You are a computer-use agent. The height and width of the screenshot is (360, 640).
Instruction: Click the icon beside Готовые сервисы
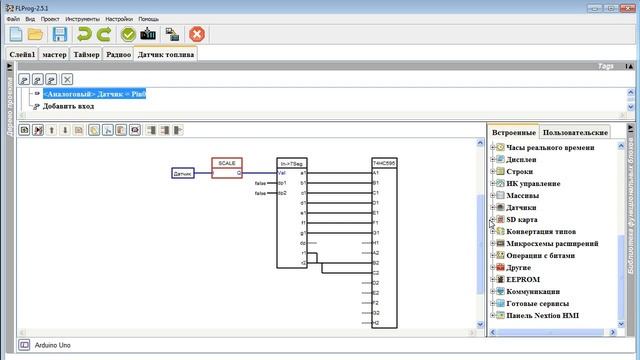pos(500,303)
